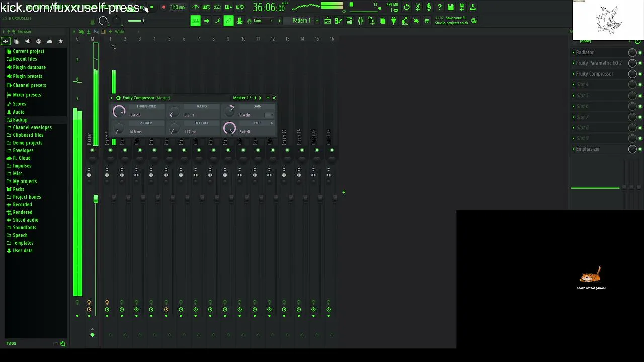644x362 pixels.
Task: Click the browser search magnifier icon
Action: (x=63, y=344)
